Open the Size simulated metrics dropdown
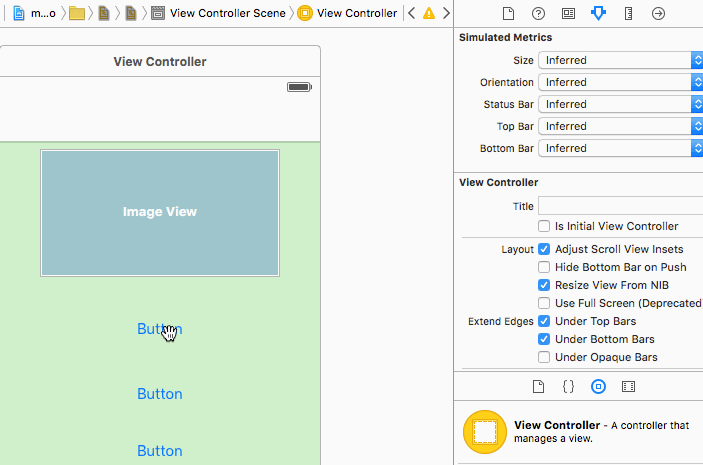703x465 pixels. (x=620, y=60)
